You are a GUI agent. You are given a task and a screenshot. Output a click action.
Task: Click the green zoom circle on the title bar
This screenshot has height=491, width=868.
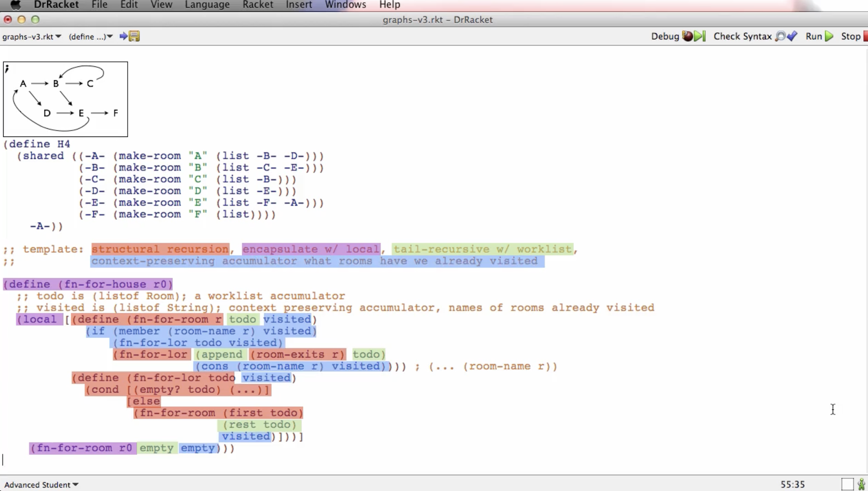point(35,19)
